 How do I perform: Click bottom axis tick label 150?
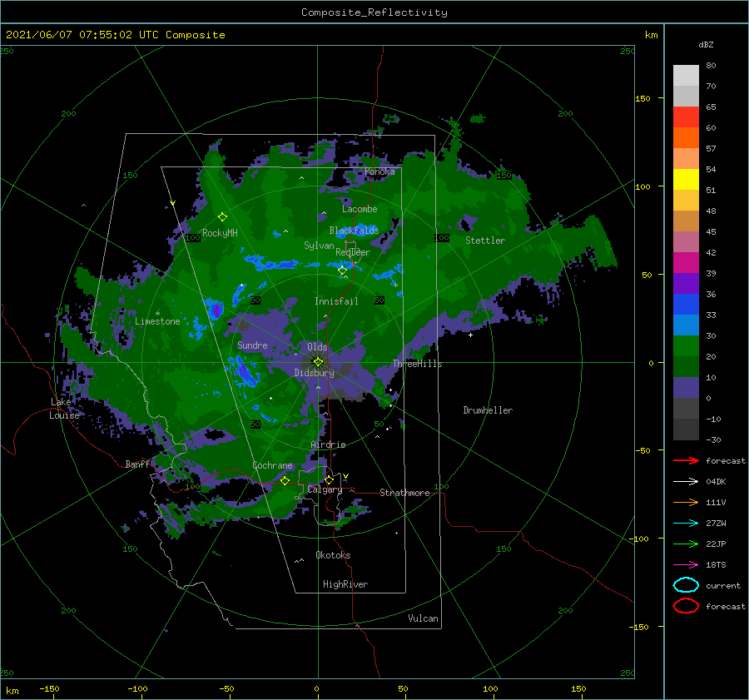point(578,688)
